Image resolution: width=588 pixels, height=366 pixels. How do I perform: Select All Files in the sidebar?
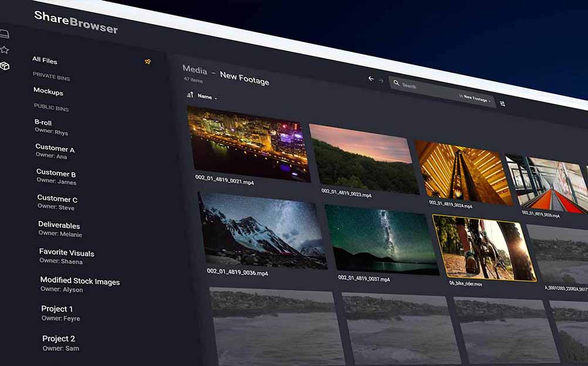tap(45, 60)
